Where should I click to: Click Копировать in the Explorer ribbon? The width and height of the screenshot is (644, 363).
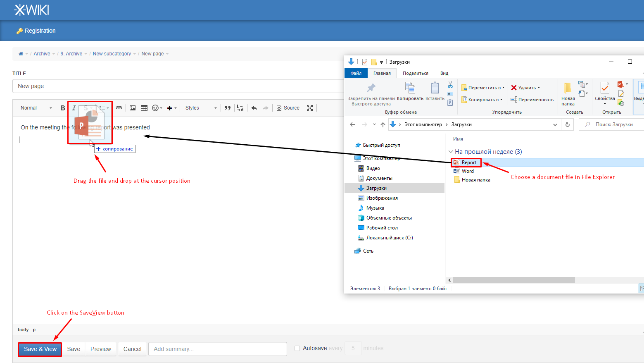(410, 91)
